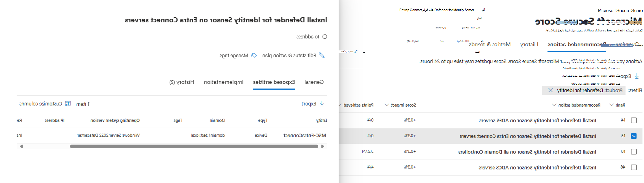Click the Customize columns grid icon
Image resolution: width=644 pixels, height=183 pixels.
pos(68,104)
